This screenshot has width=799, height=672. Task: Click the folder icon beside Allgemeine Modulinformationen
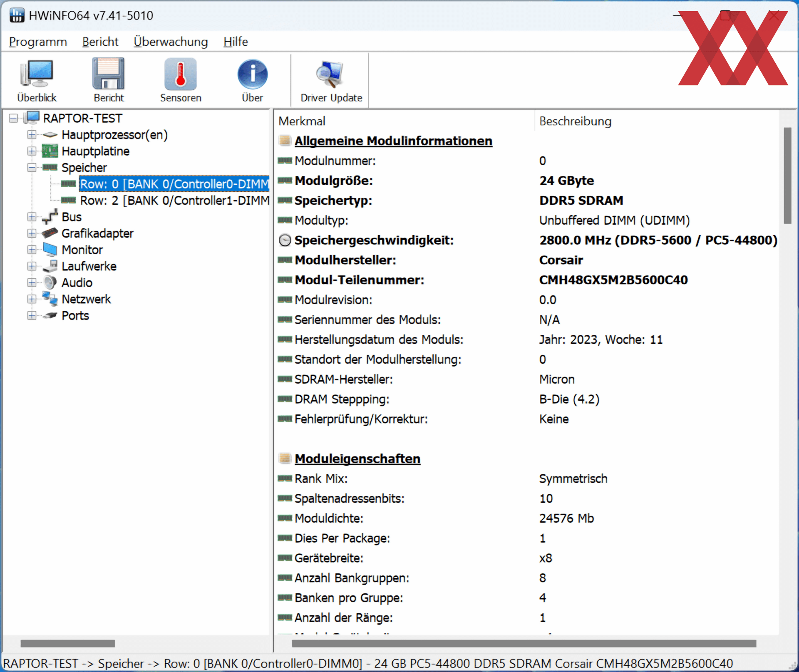tap(285, 141)
